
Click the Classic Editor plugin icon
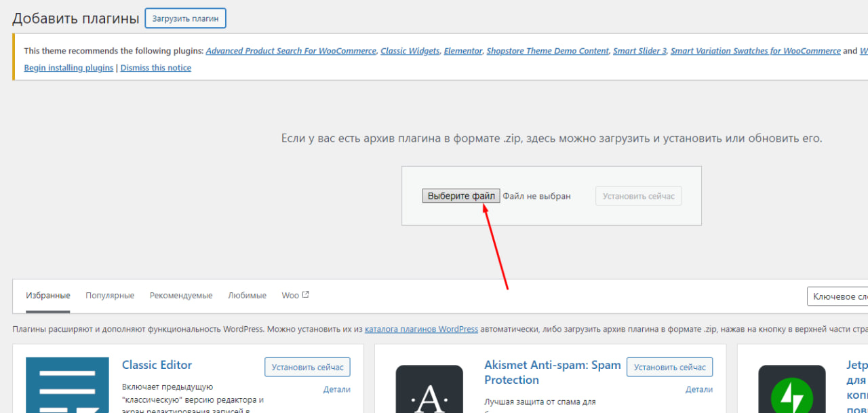(67, 385)
